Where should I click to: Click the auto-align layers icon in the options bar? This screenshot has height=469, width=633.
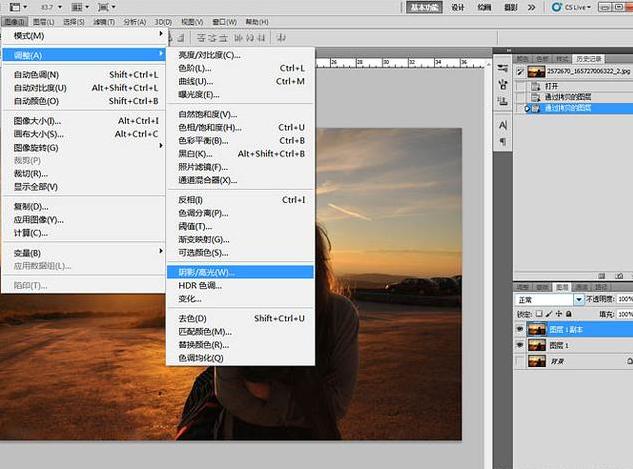click(281, 38)
